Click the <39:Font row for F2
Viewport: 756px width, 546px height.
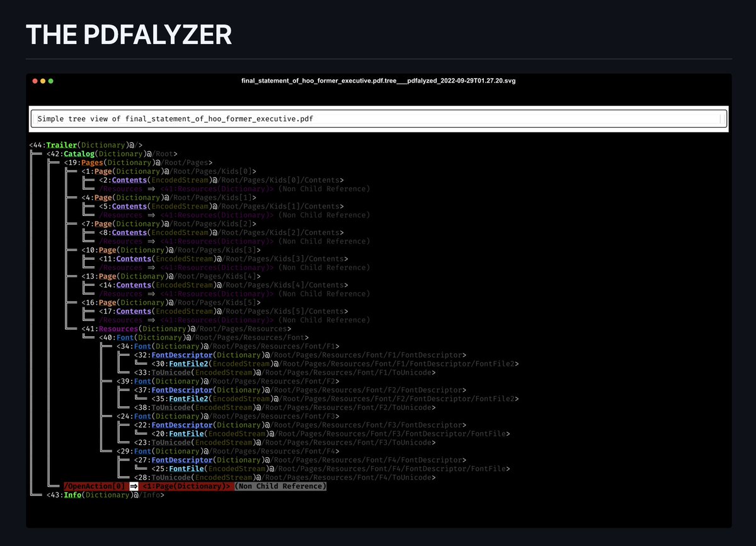click(227, 382)
